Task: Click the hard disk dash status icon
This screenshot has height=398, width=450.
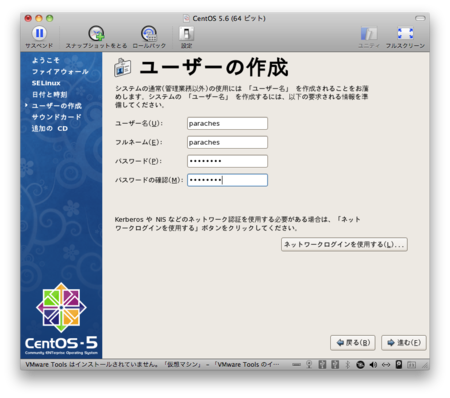Action: tap(296, 365)
